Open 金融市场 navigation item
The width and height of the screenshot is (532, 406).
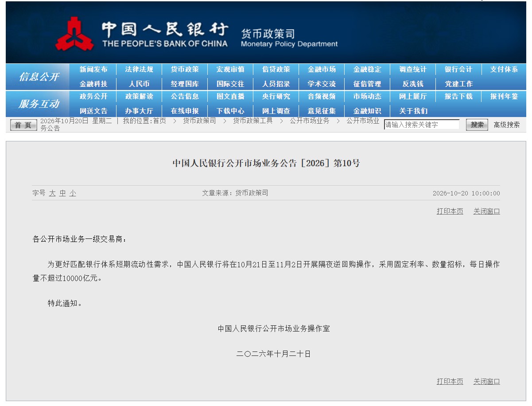click(x=322, y=70)
